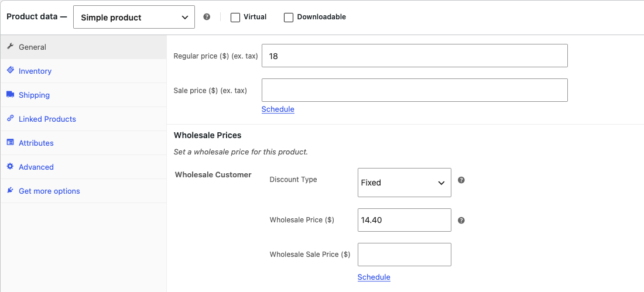Click the Shipping truck icon
Image resolution: width=644 pixels, height=292 pixels.
(11, 94)
